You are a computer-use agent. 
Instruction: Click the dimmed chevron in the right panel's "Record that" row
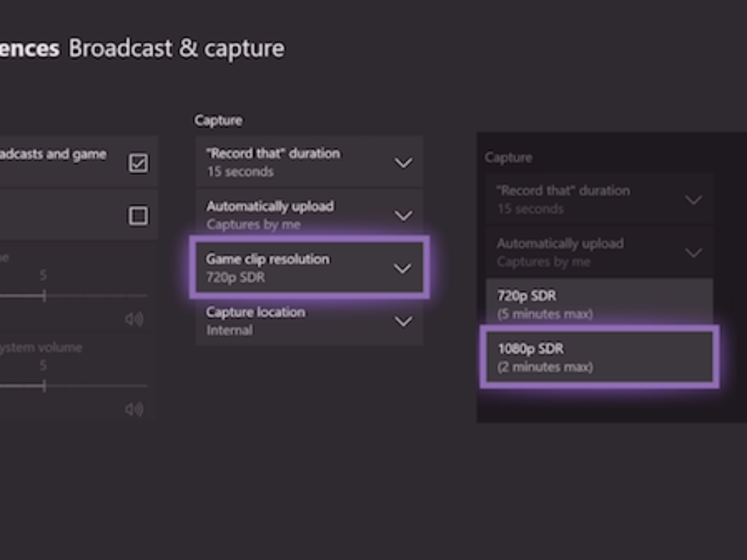pos(693,200)
